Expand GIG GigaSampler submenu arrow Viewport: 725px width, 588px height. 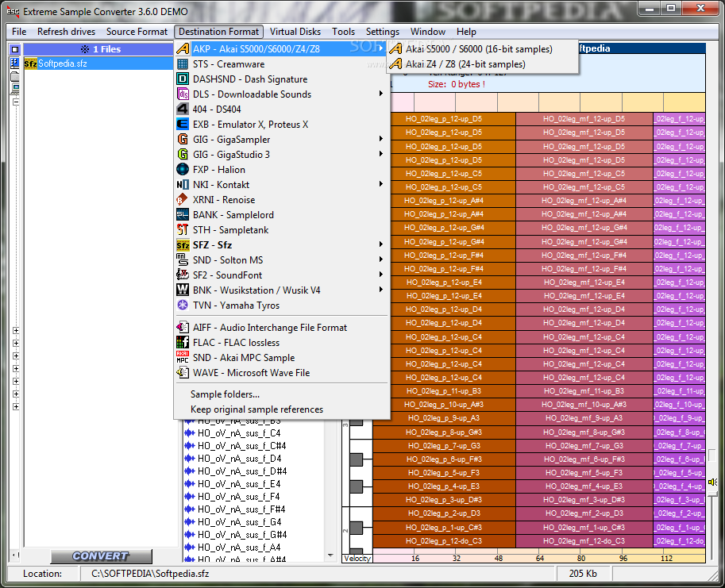coord(381,139)
